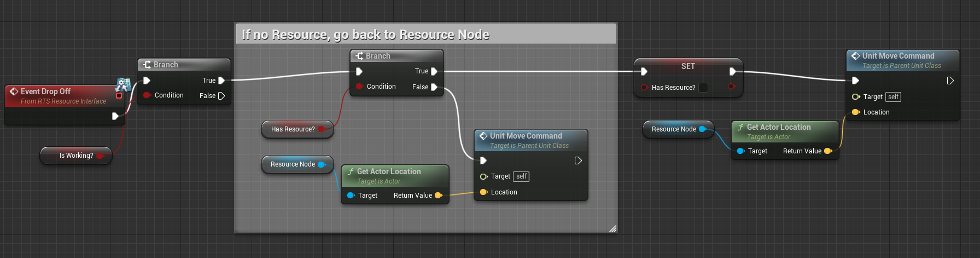
Task: Click Location pin of rightmost Unit Move Command
Action: click(x=856, y=112)
